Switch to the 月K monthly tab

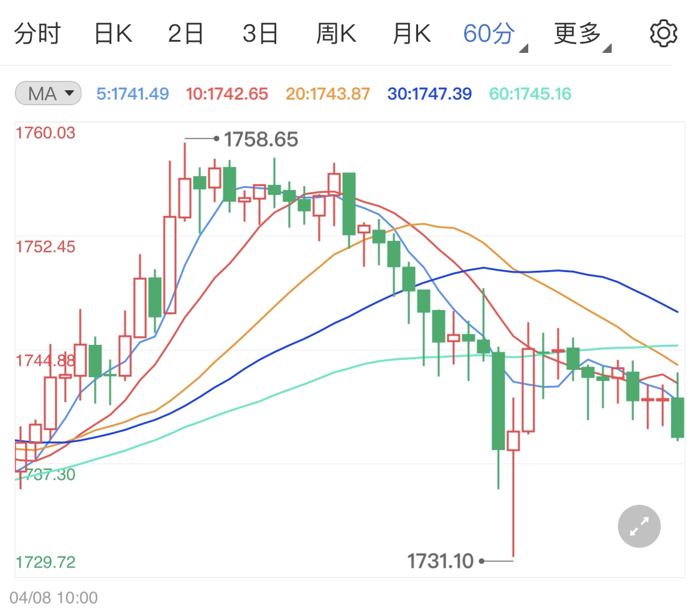click(412, 34)
